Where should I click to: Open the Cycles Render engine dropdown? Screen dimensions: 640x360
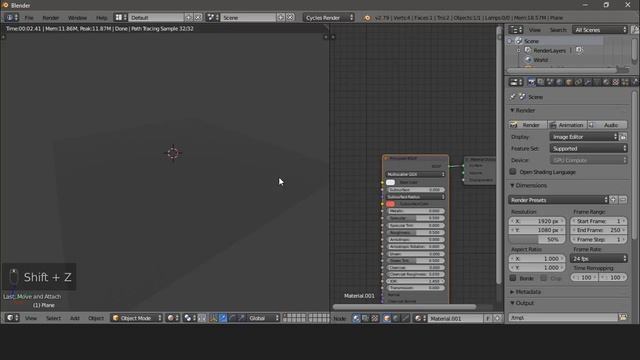pos(329,18)
